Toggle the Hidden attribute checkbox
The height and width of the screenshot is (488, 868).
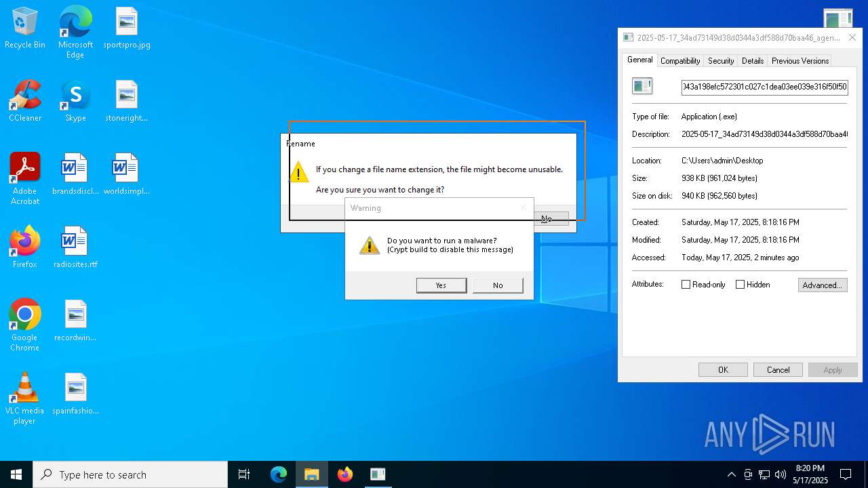740,285
